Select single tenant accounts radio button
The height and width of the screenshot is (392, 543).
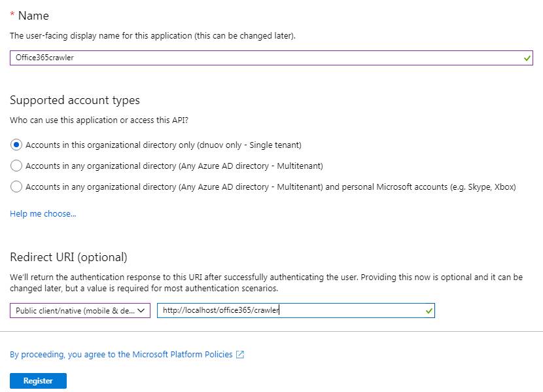tap(16, 145)
